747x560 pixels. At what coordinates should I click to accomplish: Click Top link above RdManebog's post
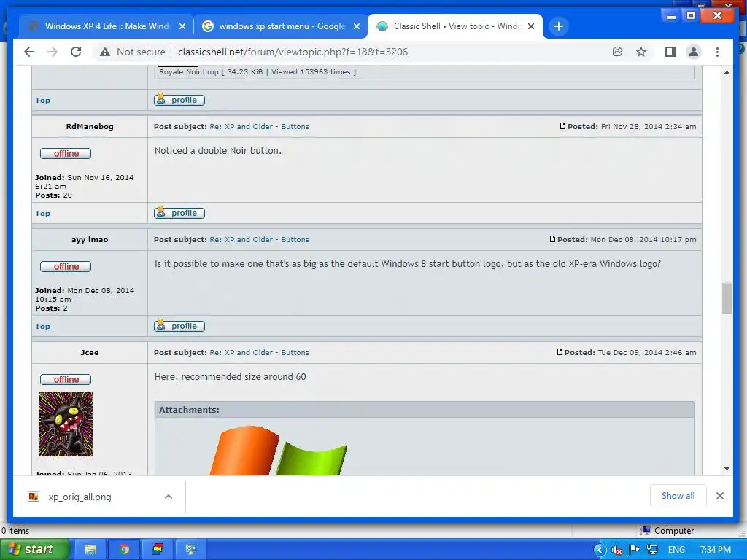(42, 100)
